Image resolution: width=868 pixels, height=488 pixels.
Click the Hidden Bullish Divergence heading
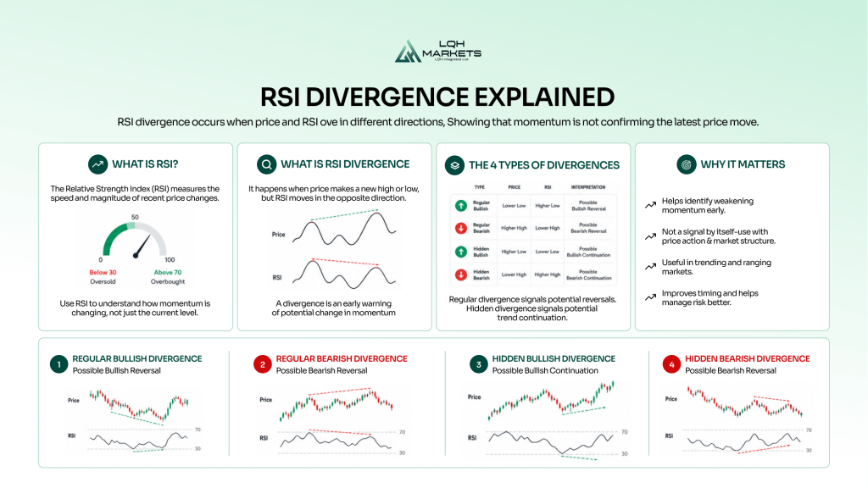pyautogui.click(x=554, y=358)
